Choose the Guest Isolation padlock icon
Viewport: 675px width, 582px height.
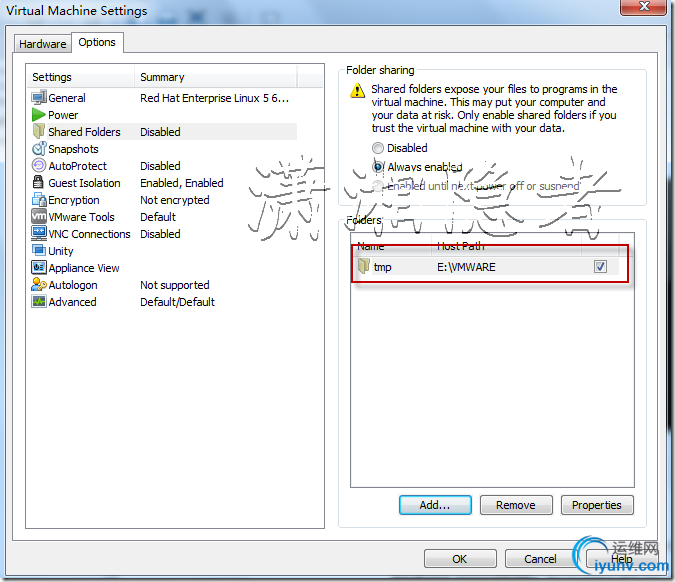click(x=39, y=182)
